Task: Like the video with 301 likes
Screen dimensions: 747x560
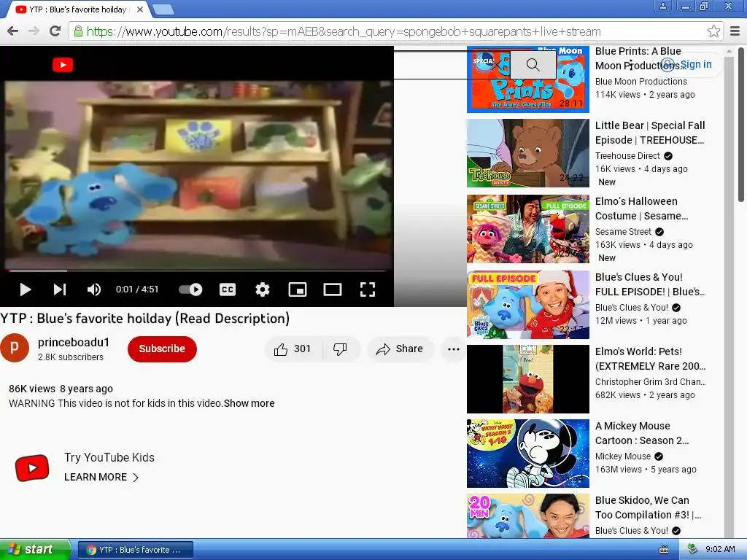Action: pyautogui.click(x=293, y=349)
